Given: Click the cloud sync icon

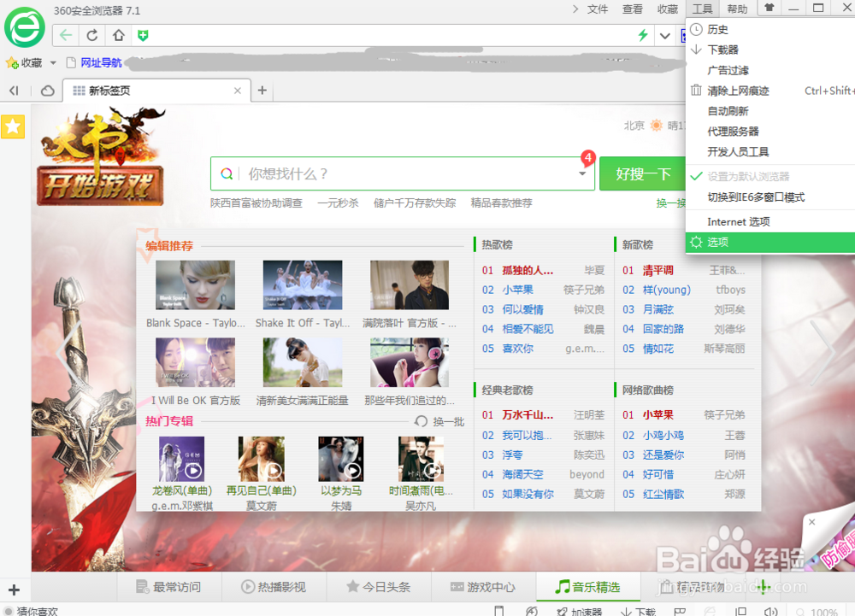Looking at the screenshot, I should pyautogui.click(x=47, y=91).
